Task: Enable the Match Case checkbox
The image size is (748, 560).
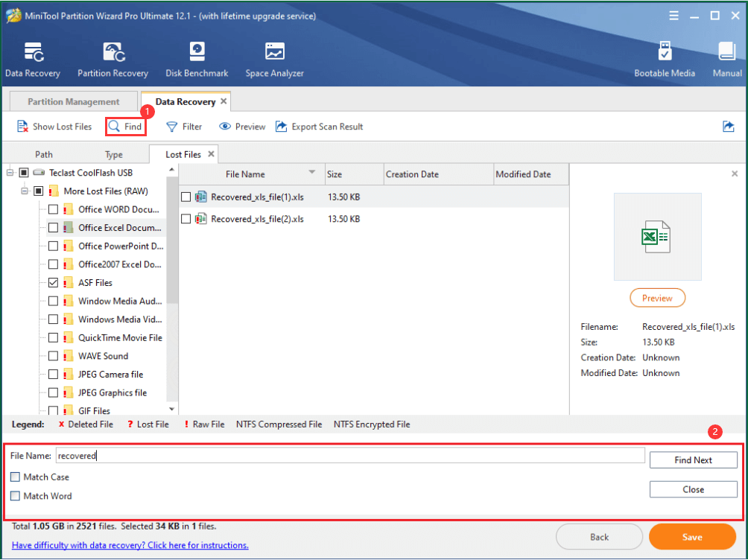Action: coord(15,477)
